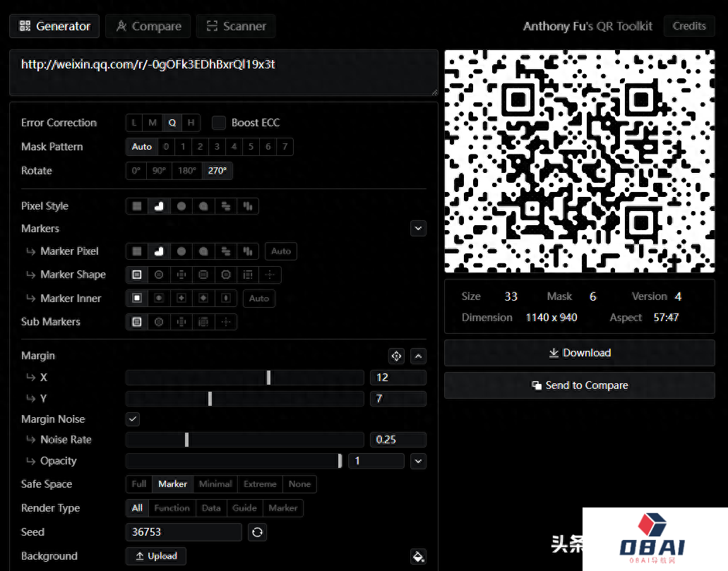728x571 pixels.
Task: Click the Noise Rate slider handle
Action: [186, 440]
